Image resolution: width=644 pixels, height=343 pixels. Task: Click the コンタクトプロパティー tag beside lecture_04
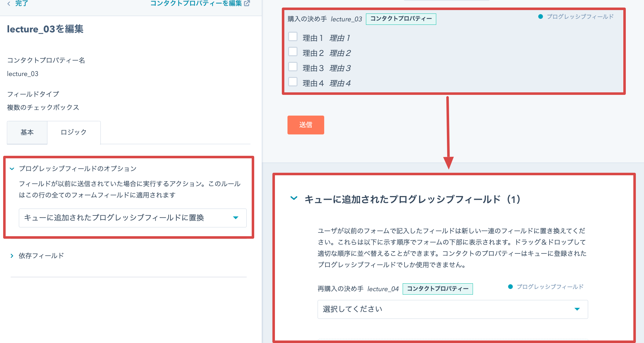[437, 289]
